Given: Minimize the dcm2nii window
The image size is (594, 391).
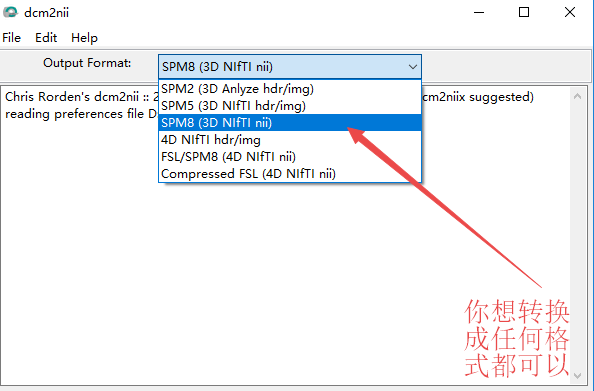Looking at the screenshot, I should (x=479, y=13).
